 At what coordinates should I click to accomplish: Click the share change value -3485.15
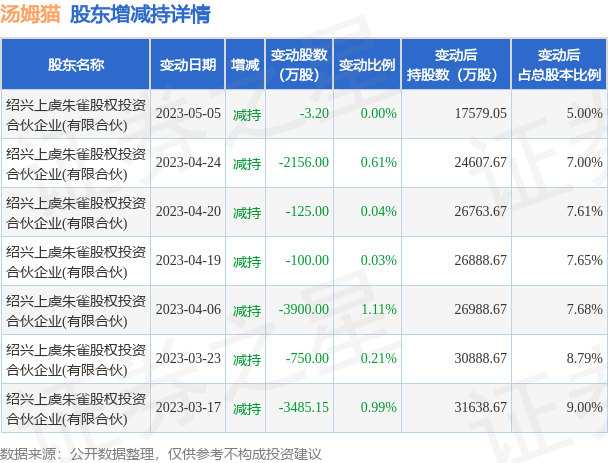tap(304, 408)
